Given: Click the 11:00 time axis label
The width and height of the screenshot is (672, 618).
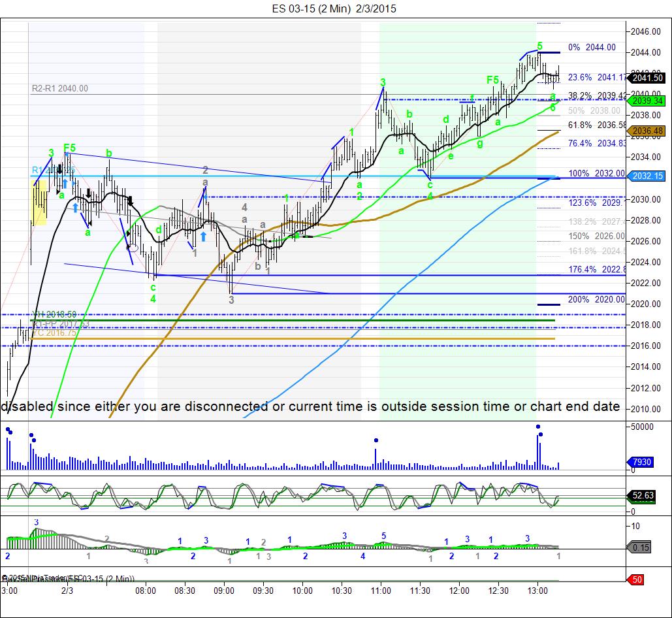Looking at the screenshot, I should click(x=381, y=591).
